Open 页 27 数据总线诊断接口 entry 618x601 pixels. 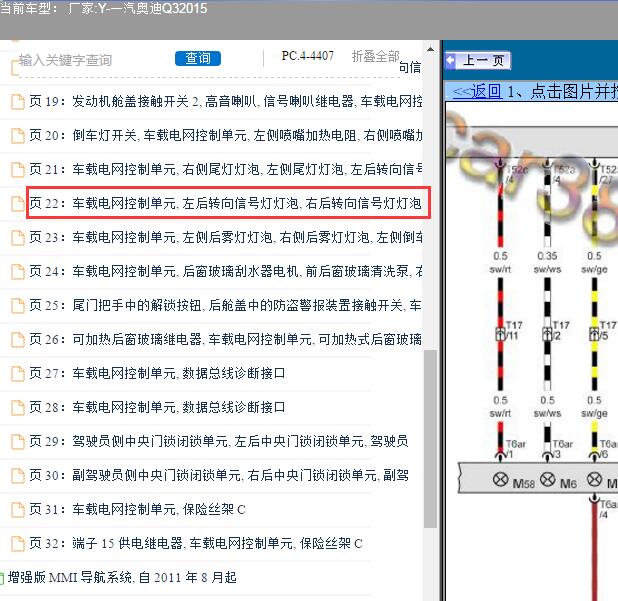click(x=157, y=373)
